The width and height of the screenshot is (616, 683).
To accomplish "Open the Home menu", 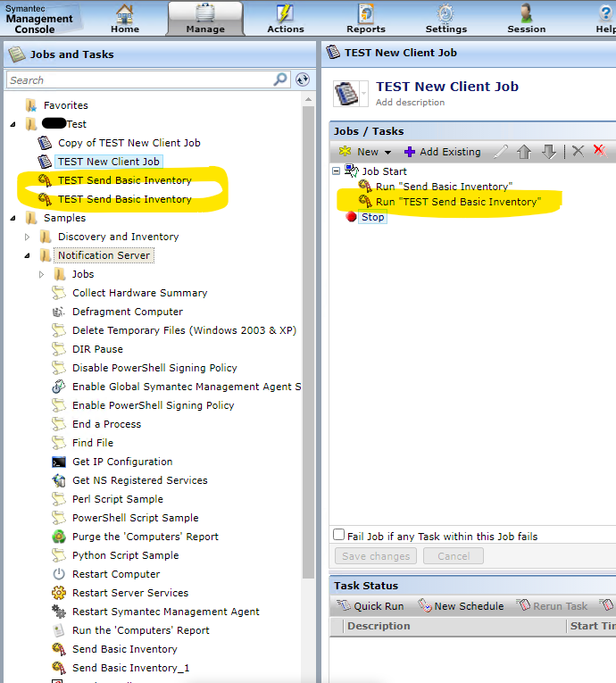I will click(125, 18).
